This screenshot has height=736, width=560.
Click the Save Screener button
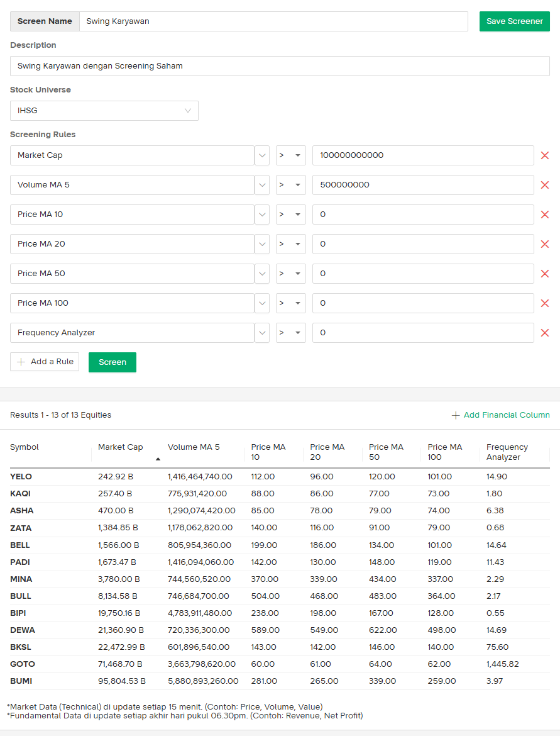(x=514, y=21)
